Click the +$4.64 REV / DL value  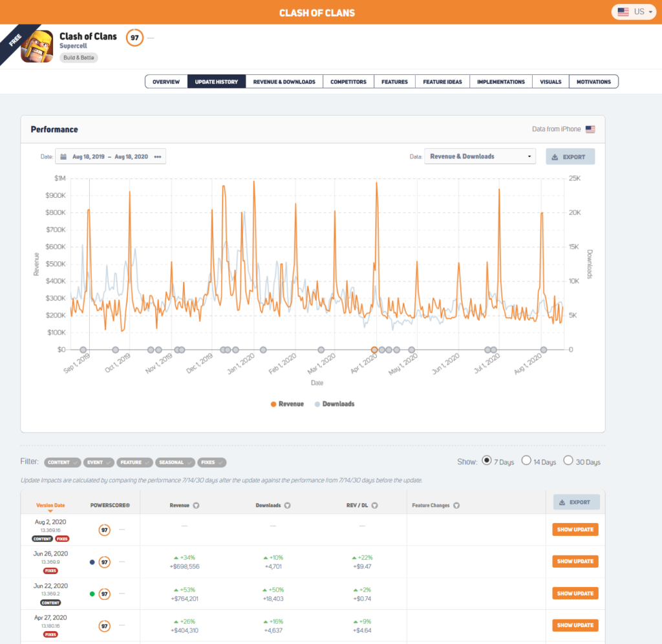(362, 630)
